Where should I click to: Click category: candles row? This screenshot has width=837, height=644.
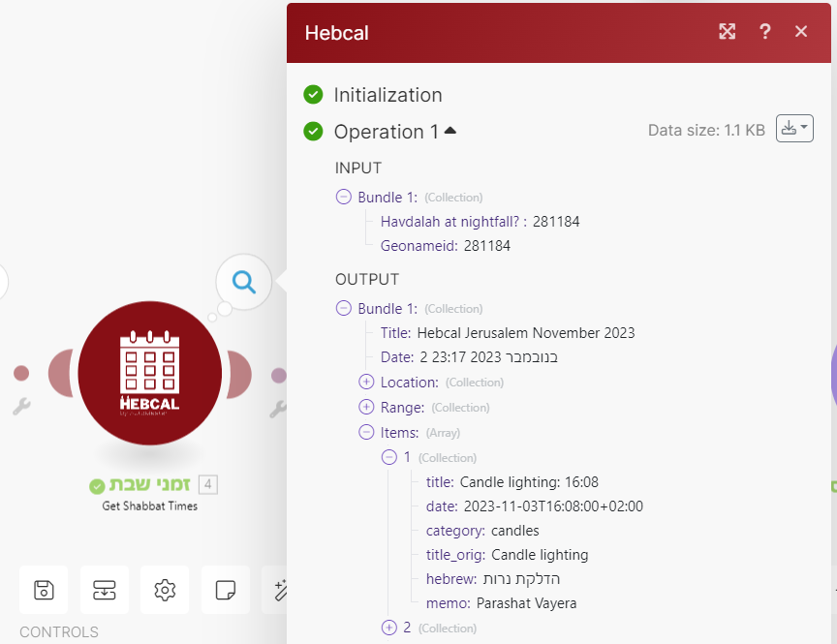pos(482,531)
